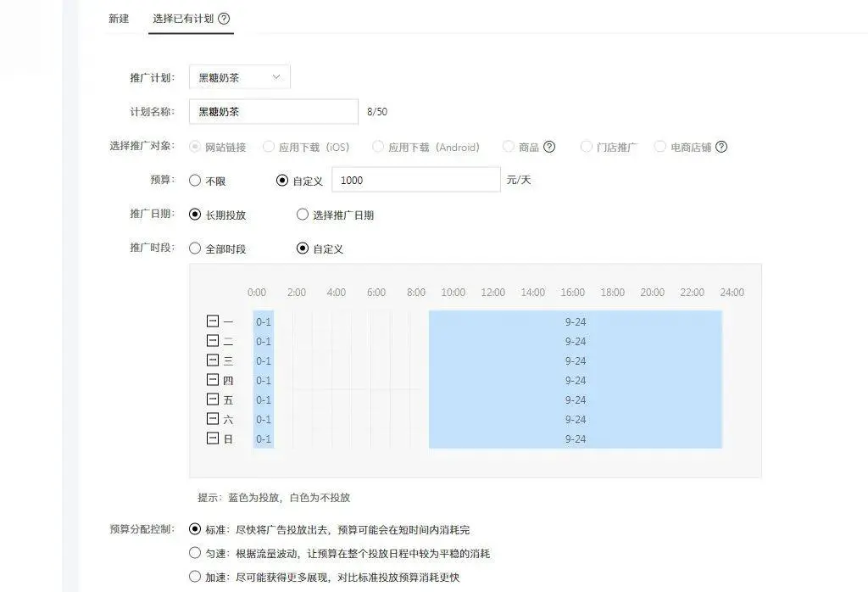Open the 推广计划 黑糖奶茶 dropdown
The height and width of the screenshot is (592, 868).
[240, 77]
